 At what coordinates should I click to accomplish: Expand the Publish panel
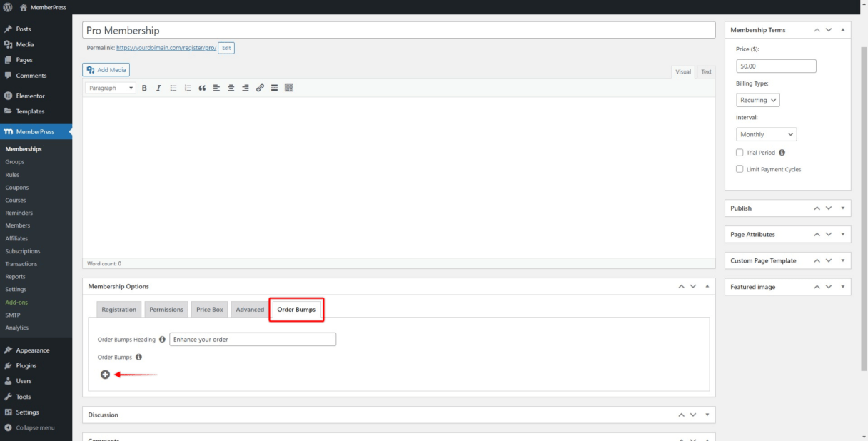coord(843,208)
